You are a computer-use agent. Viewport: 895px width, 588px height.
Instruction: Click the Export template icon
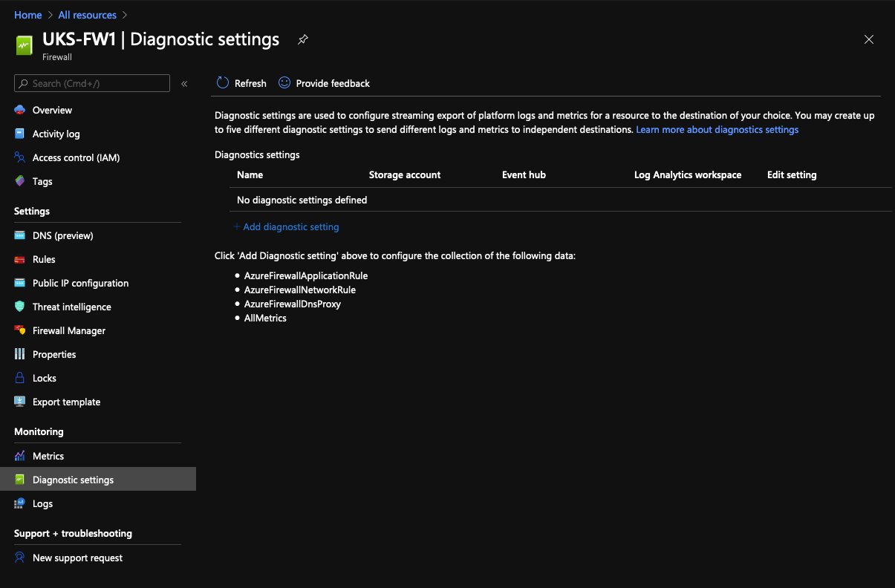tap(20, 402)
